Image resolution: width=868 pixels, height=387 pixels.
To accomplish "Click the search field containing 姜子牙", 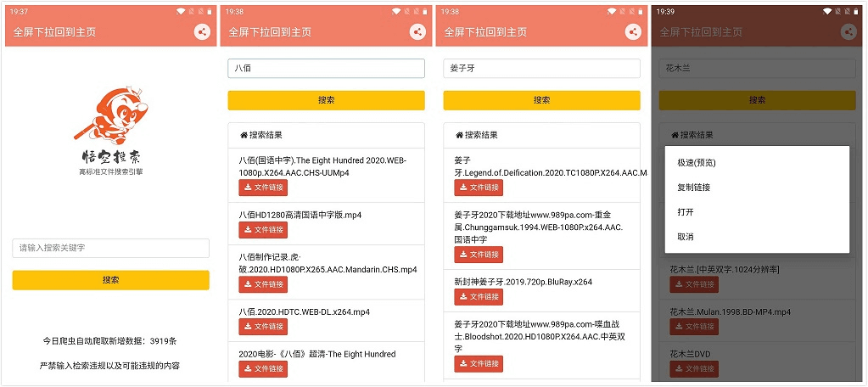I will click(541, 69).
